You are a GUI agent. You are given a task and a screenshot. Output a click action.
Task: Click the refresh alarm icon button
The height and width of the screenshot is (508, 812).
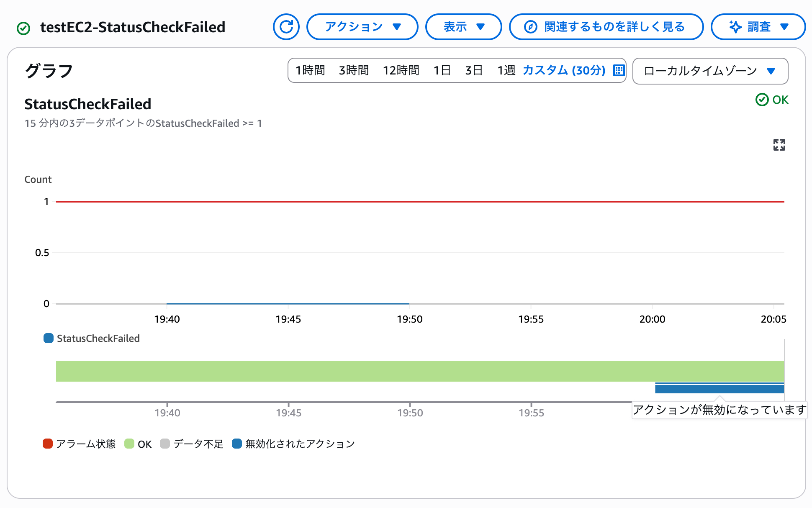(x=286, y=27)
